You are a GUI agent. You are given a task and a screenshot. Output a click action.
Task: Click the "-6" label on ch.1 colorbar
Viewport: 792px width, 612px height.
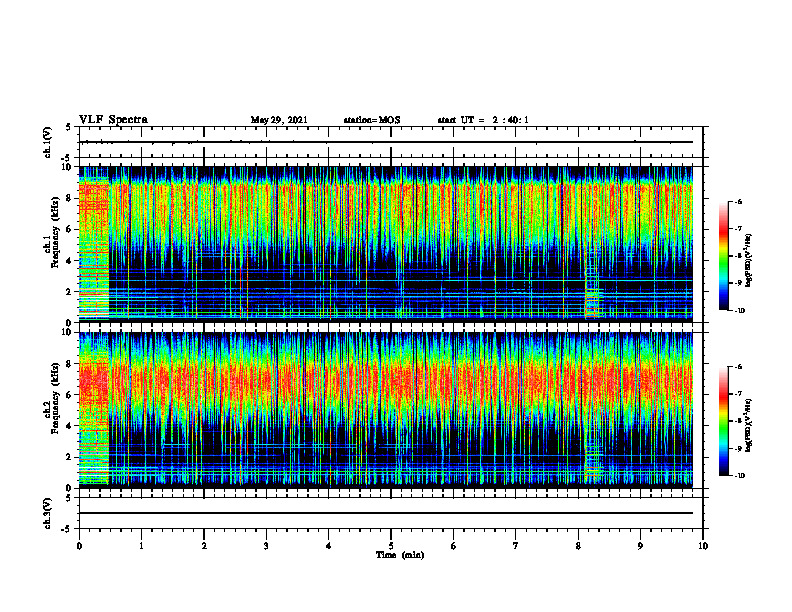pos(738,201)
